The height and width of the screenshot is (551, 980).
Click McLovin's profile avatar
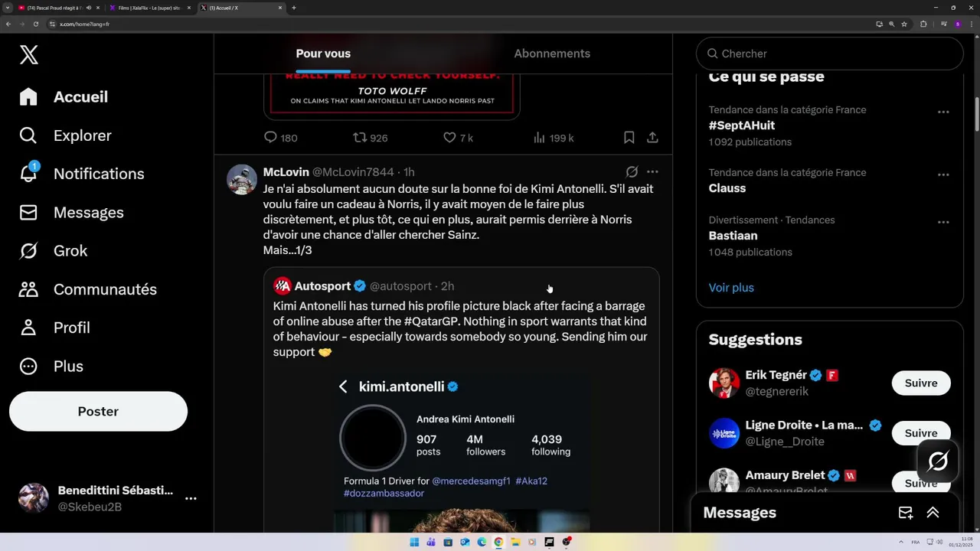pos(242,180)
